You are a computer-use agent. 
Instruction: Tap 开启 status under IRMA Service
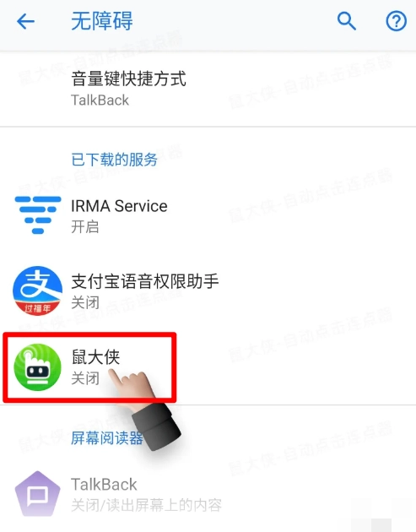click(84, 226)
